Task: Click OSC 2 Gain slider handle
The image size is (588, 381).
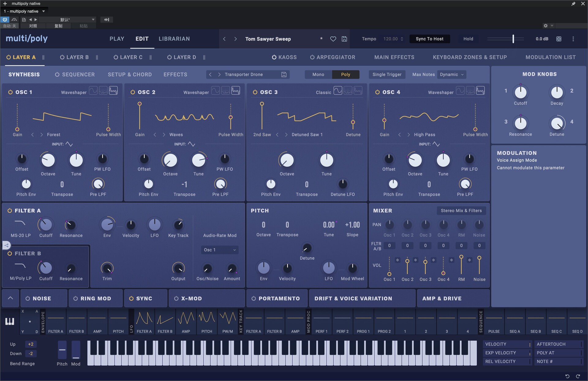Action: pos(140,104)
